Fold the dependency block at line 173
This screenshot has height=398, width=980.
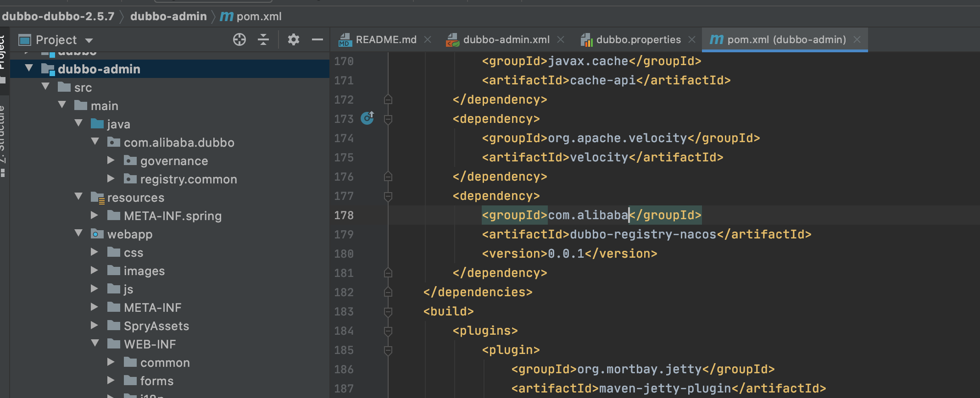click(388, 119)
